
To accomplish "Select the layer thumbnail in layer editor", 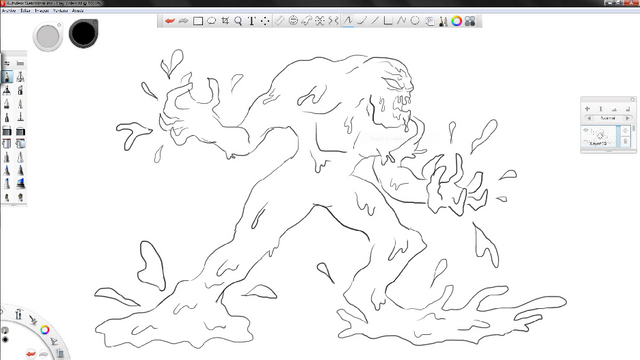I will pos(599,136).
